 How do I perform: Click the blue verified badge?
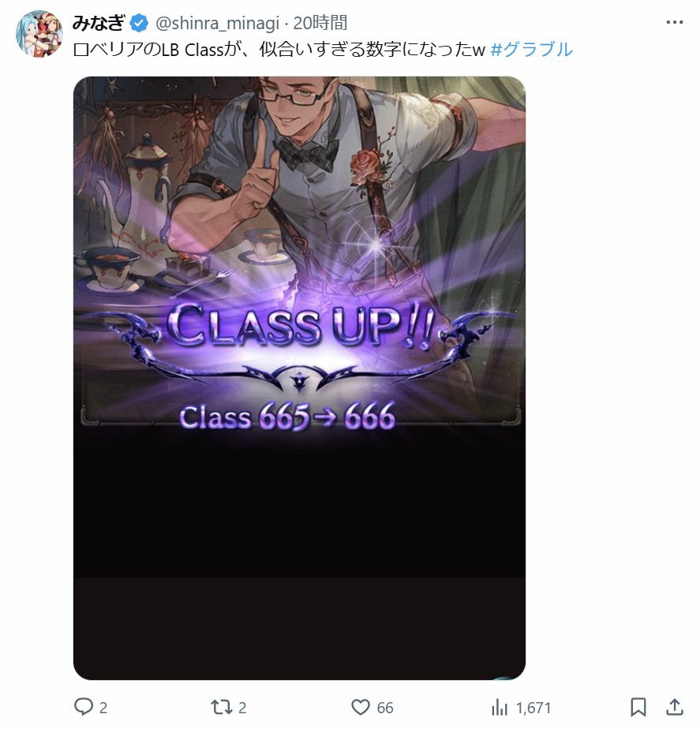pos(139,23)
